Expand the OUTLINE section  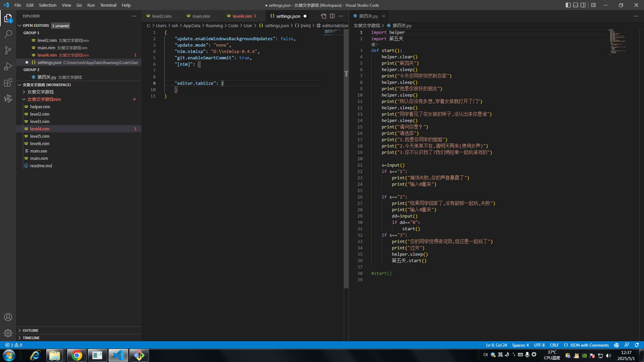(x=31, y=330)
